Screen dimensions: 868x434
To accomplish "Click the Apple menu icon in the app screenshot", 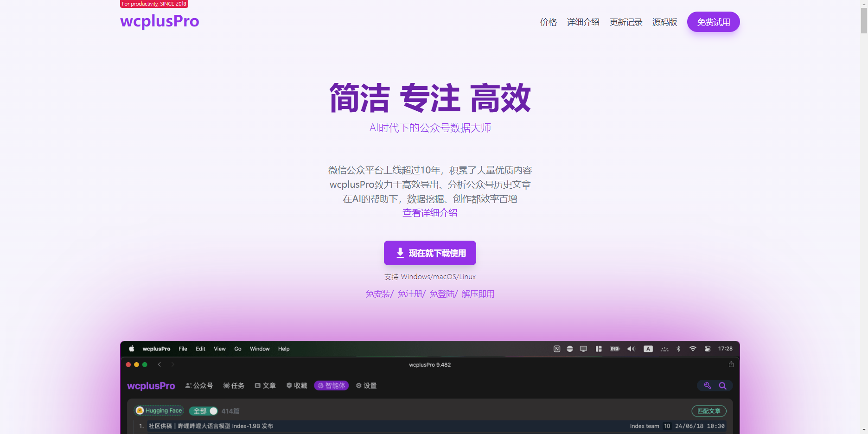I will [x=131, y=349].
